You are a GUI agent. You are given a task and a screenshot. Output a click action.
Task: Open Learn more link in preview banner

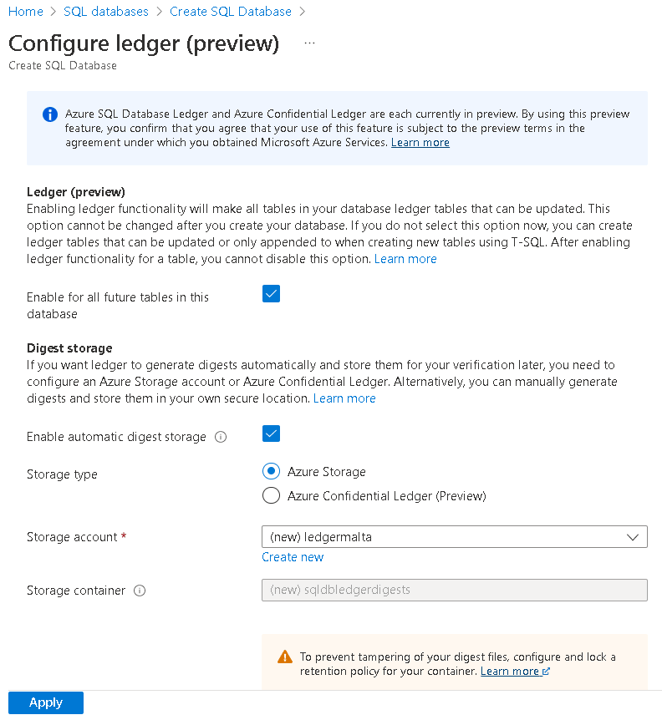pos(420,143)
